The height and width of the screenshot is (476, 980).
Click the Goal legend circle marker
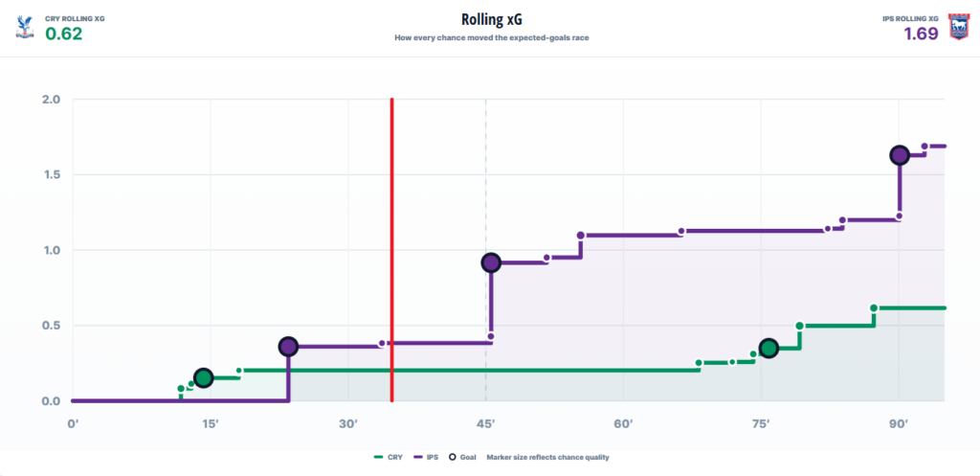pyautogui.click(x=453, y=457)
